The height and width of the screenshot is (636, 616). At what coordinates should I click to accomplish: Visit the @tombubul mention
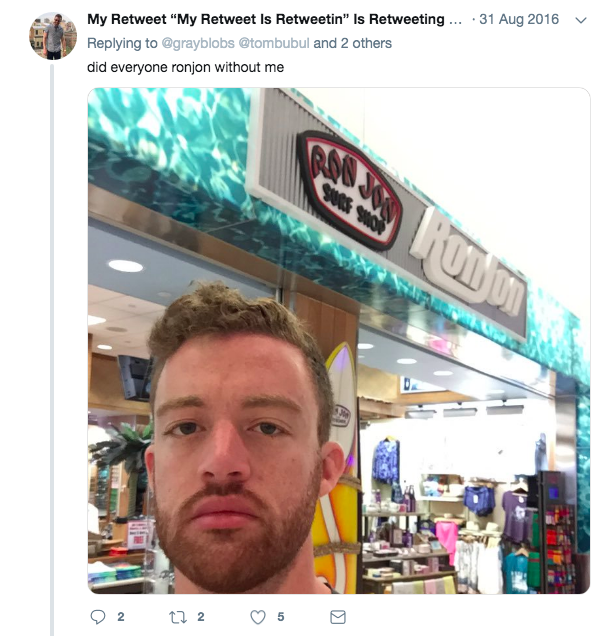tap(274, 43)
